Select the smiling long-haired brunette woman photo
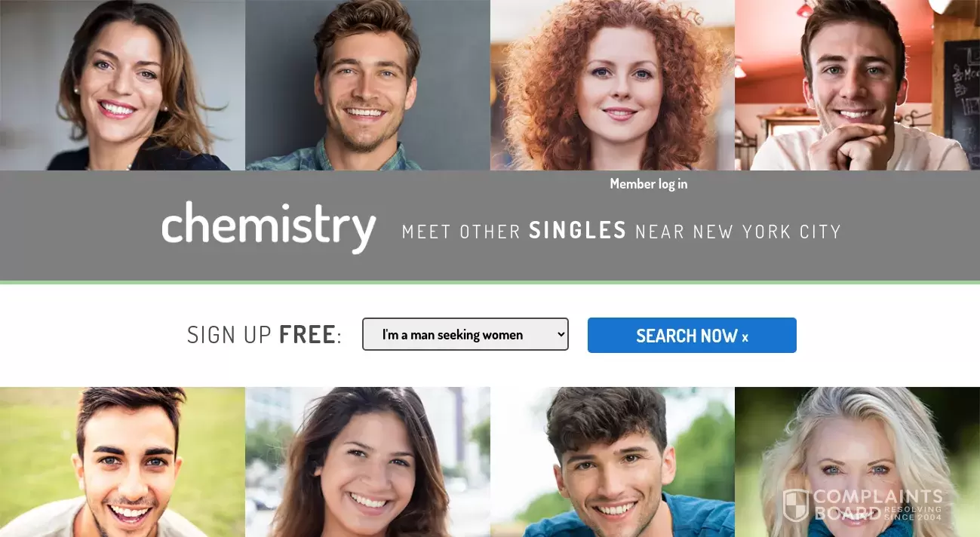This screenshot has height=537, width=980. pyautogui.click(x=367, y=462)
